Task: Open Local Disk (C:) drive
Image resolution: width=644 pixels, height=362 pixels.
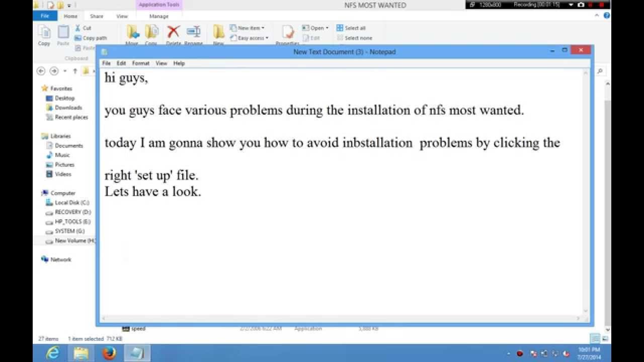Action: pyautogui.click(x=67, y=203)
